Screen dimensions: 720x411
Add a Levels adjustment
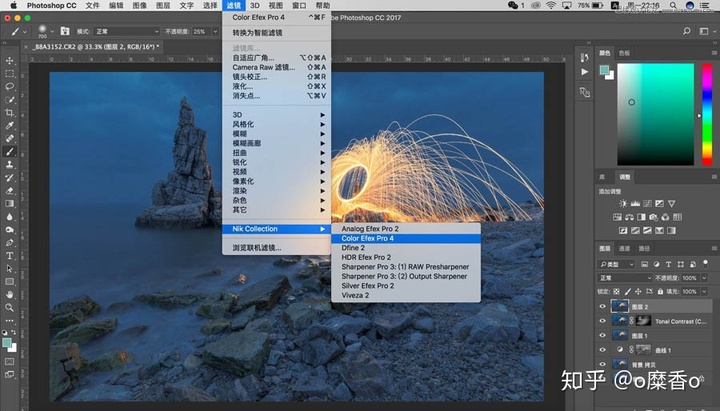(635, 203)
